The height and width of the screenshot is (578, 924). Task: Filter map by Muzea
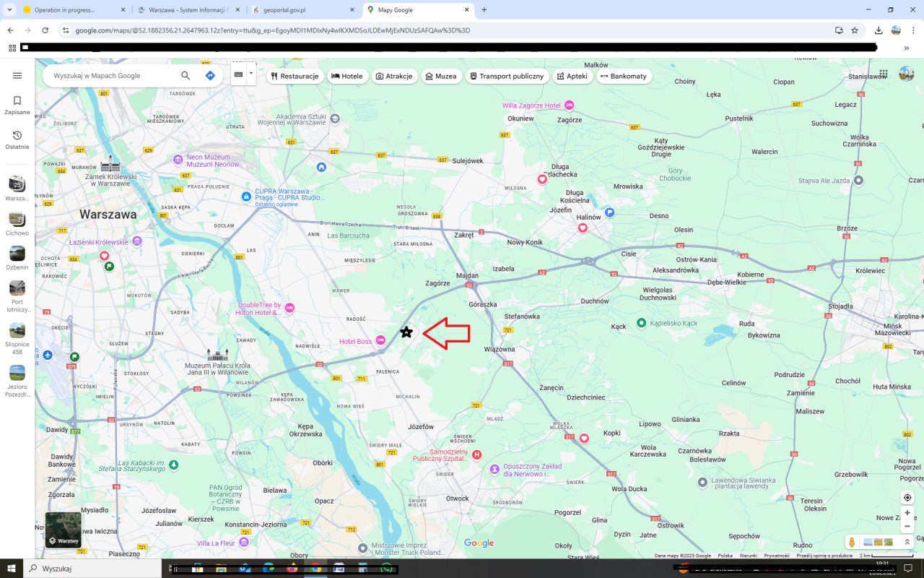click(440, 76)
